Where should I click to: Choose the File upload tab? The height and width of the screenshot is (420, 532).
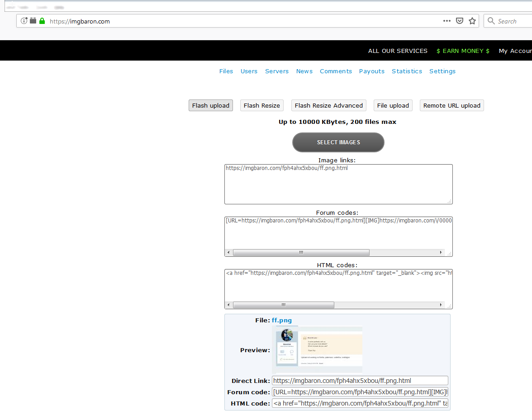[393, 105]
